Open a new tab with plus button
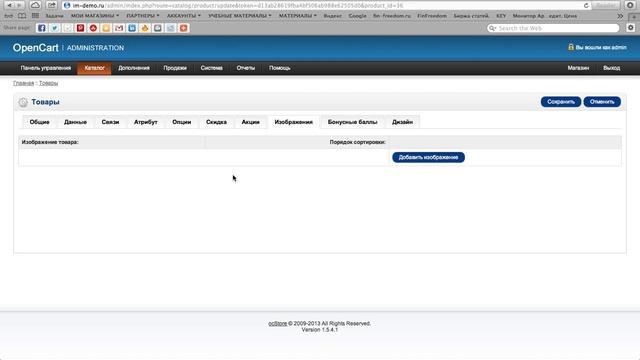640x360 pixels. coord(634,16)
